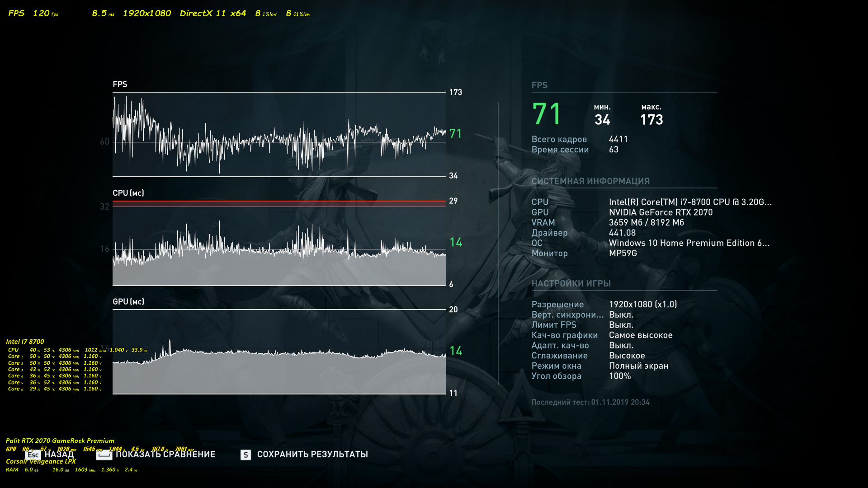Click the Последний тест date line
This screenshot has height=488, width=868.
click(590, 402)
